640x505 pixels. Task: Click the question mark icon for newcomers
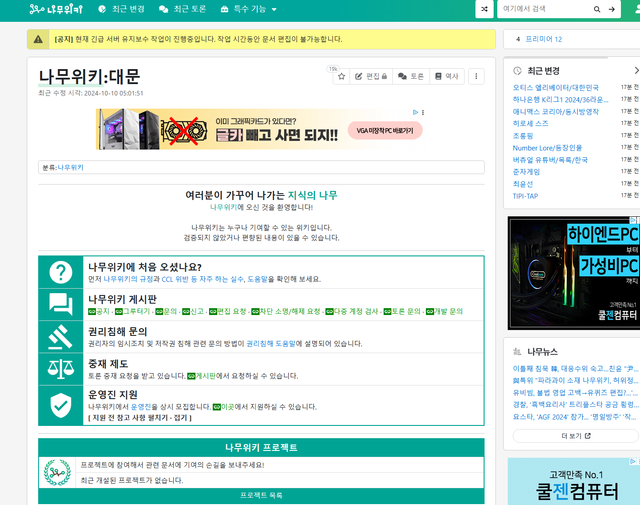click(x=61, y=272)
